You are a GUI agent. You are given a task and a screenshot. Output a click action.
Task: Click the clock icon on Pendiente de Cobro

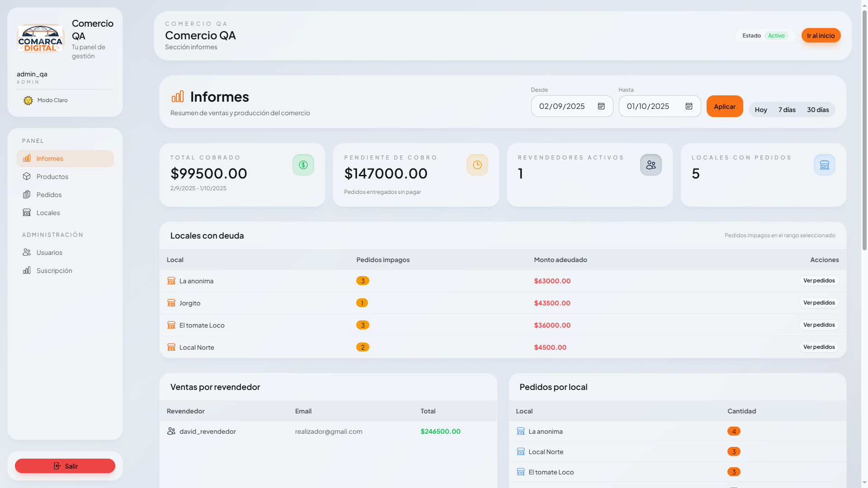[x=477, y=164]
